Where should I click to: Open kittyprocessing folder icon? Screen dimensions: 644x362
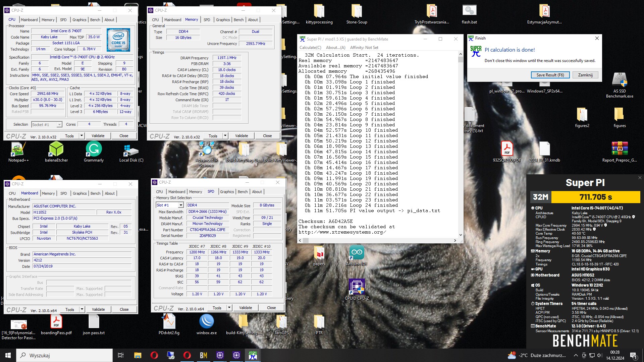tap(319, 14)
